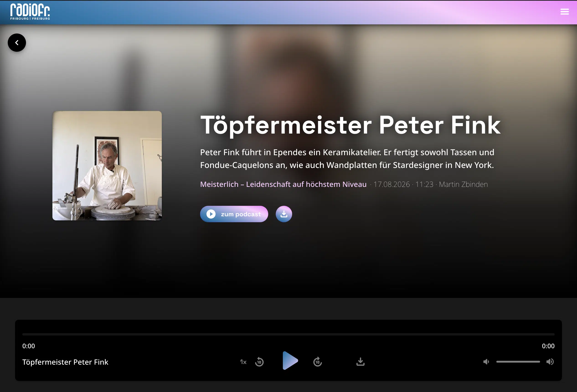Rewind 10 seconds in the player
The width and height of the screenshot is (577, 392).
pyautogui.click(x=259, y=362)
